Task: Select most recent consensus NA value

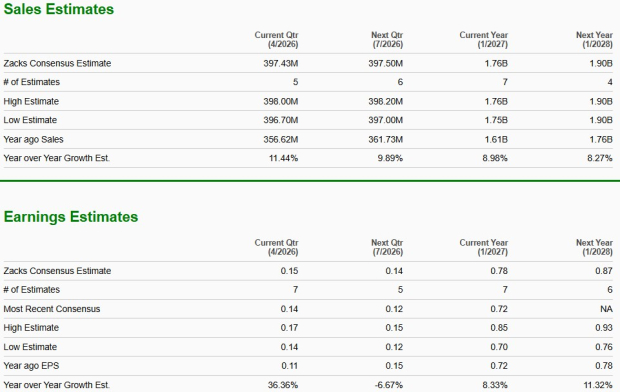Action: point(606,309)
